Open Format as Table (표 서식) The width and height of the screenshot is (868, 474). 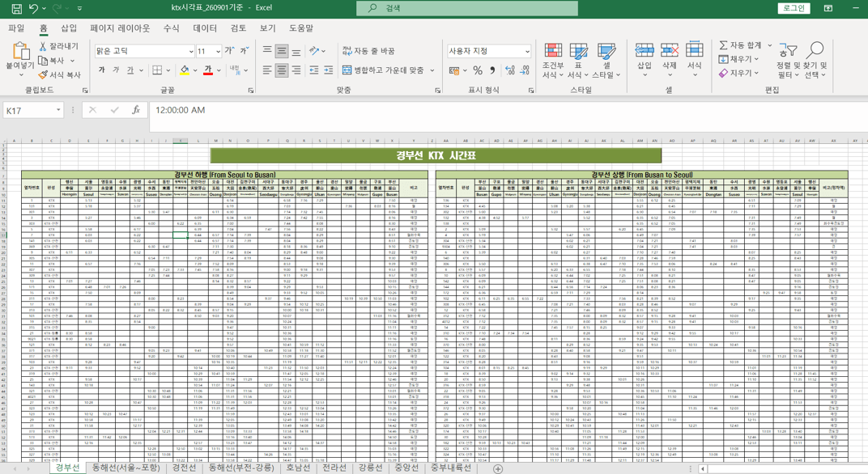pyautogui.click(x=578, y=61)
